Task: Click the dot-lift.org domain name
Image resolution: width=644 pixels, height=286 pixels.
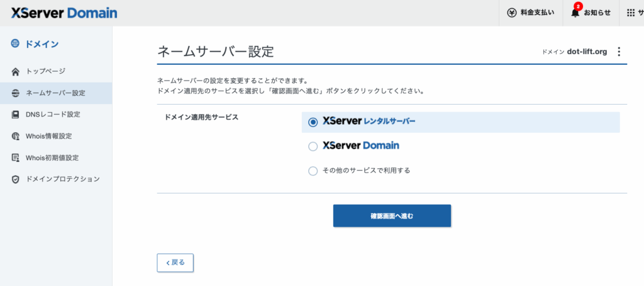Action: click(x=586, y=52)
